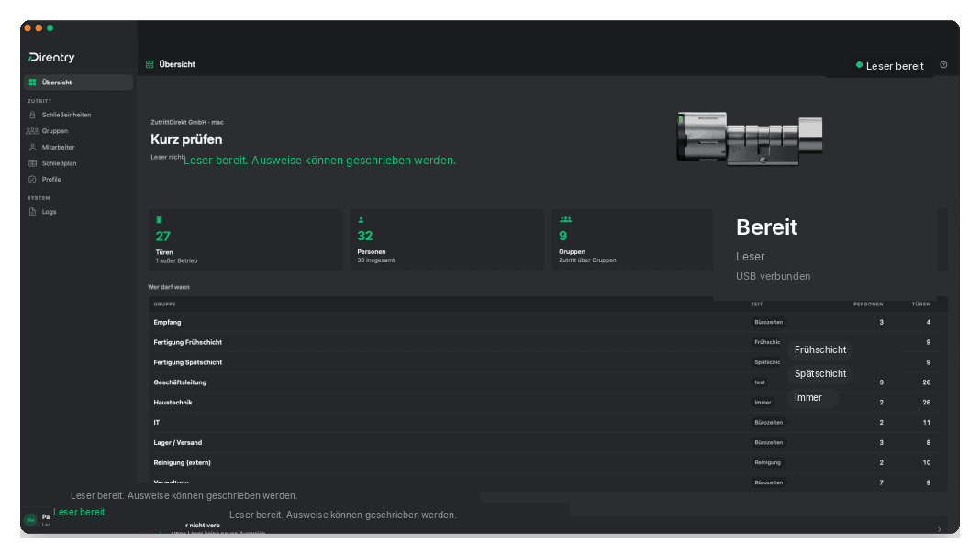This screenshot has width=980, height=554.
Task: Click the large Frühschicht tooltip label
Action: (x=820, y=349)
